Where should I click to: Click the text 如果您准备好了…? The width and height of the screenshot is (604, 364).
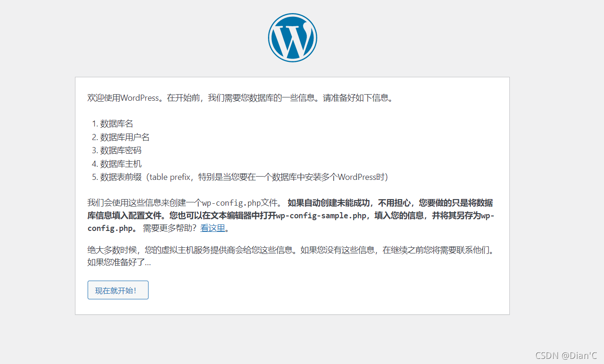point(119,263)
